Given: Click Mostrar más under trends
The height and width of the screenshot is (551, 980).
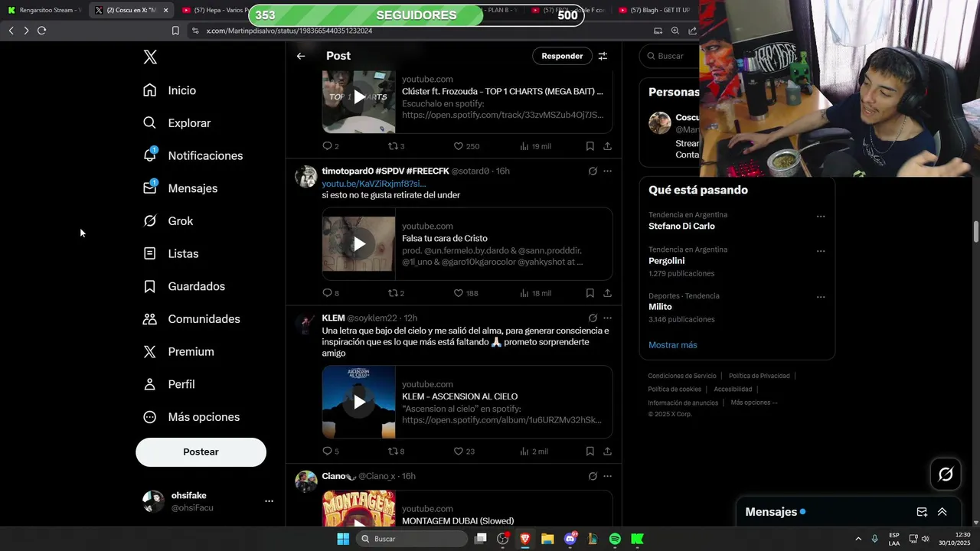Looking at the screenshot, I should tap(672, 345).
